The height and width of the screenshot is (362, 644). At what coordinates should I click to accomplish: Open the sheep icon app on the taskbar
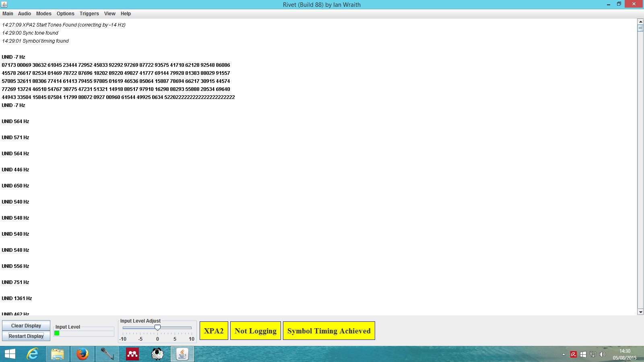157,354
